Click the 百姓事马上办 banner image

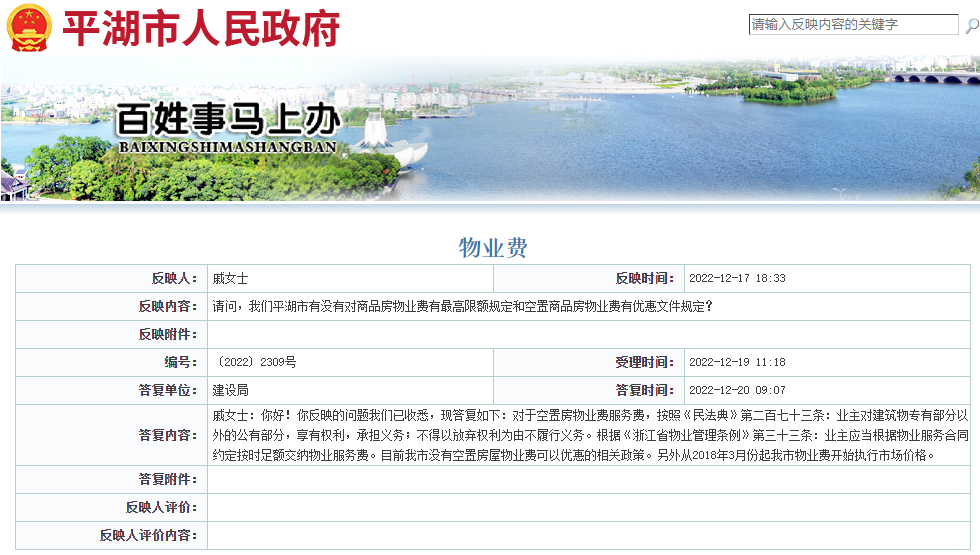click(490, 129)
